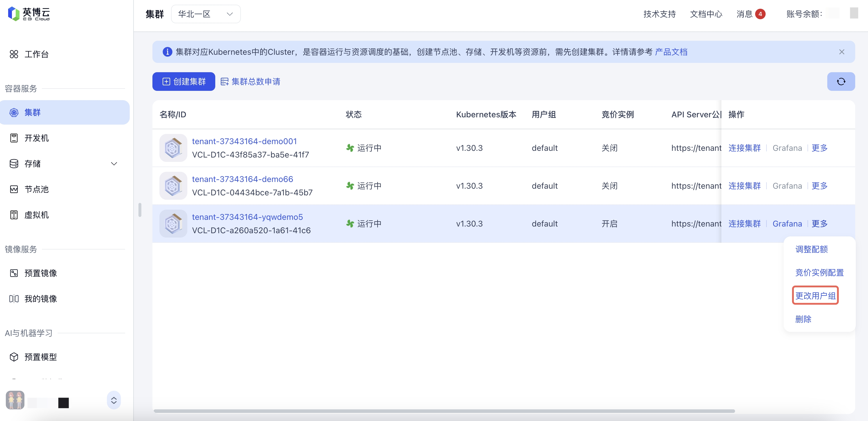Click the tenant-37343164-demo001 cluster thumbnail icon
Image resolution: width=868 pixels, height=421 pixels.
point(173,148)
